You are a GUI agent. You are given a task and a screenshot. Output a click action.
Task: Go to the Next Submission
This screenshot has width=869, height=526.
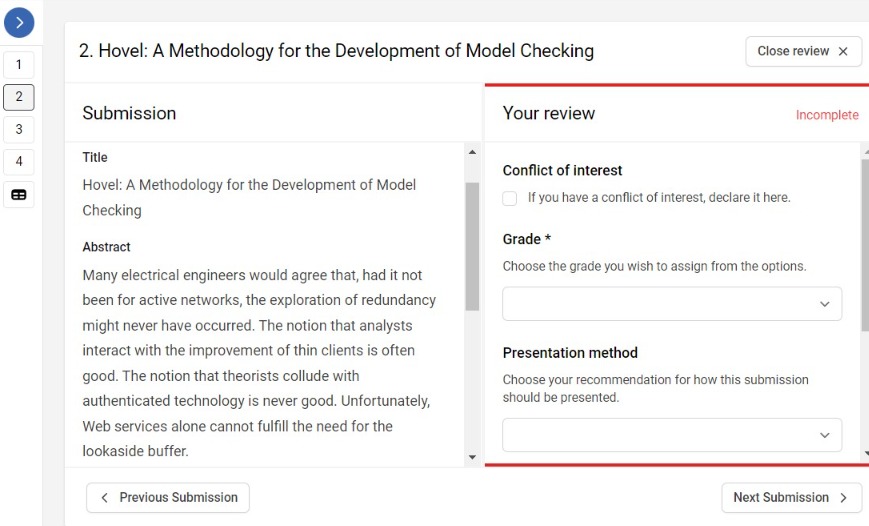pyautogui.click(x=791, y=497)
